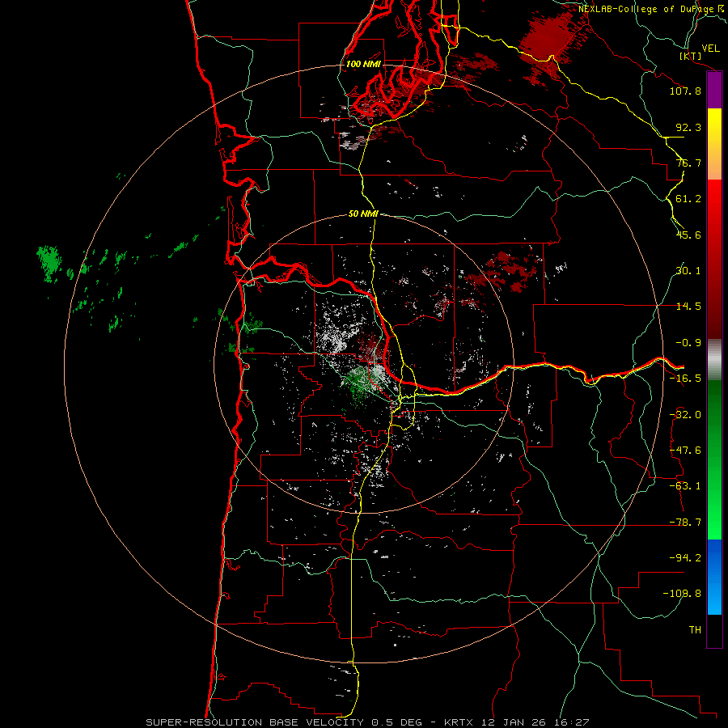Pick the blue segment of the color bar

tap(714, 577)
